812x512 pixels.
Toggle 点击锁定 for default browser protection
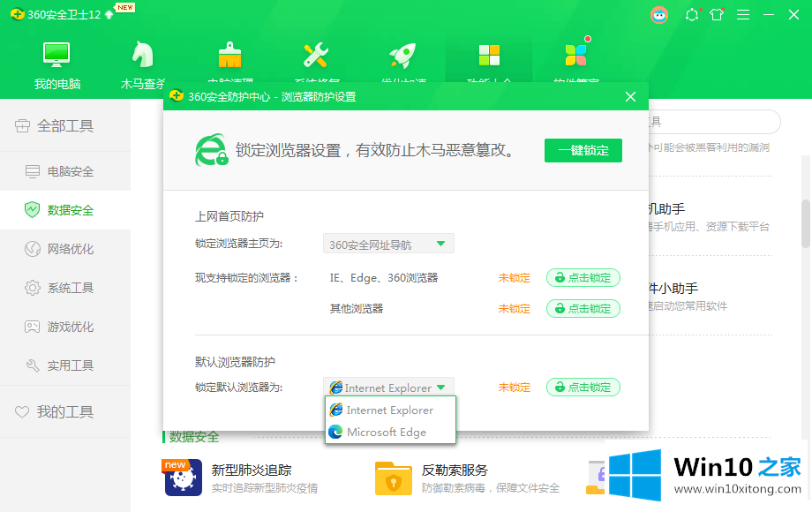coord(583,388)
